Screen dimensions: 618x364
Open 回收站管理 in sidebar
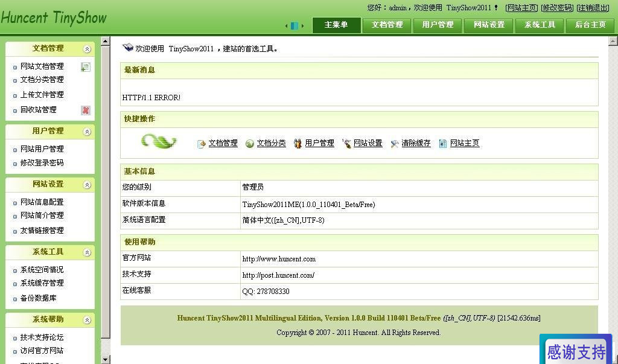tap(38, 110)
